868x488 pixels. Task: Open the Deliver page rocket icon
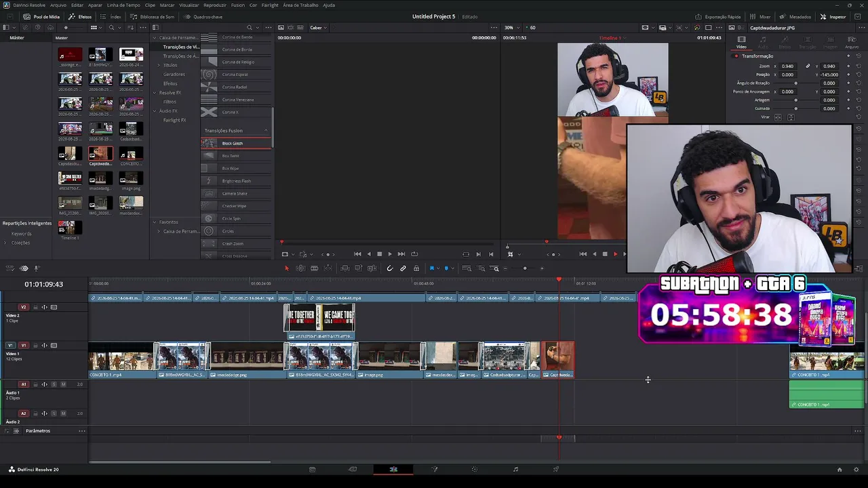(556, 469)
